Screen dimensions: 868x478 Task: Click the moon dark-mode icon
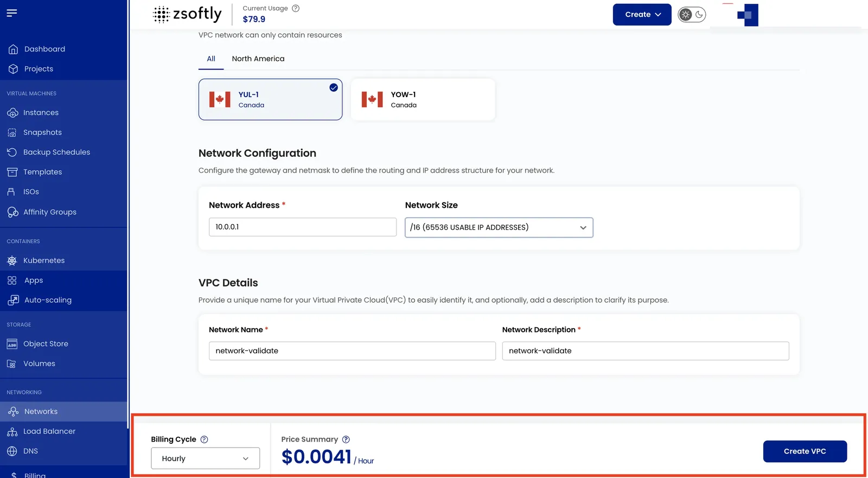[700, 15]
